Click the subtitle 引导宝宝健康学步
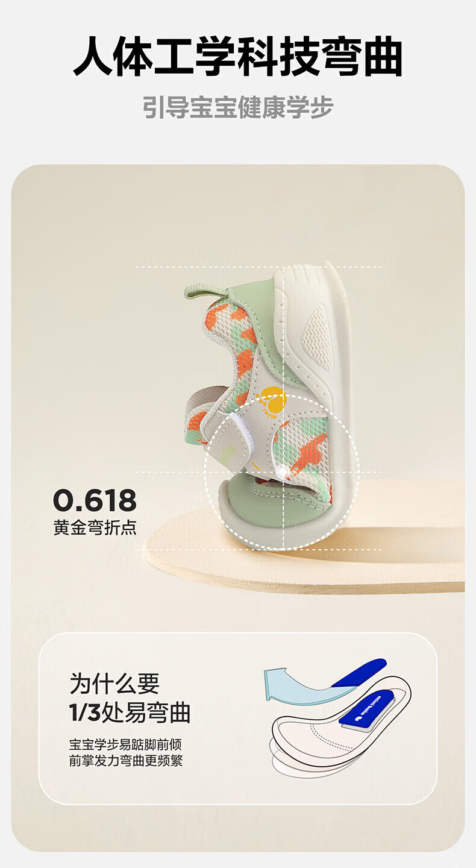This screenshot has width=476, height=868. [238, 108]
